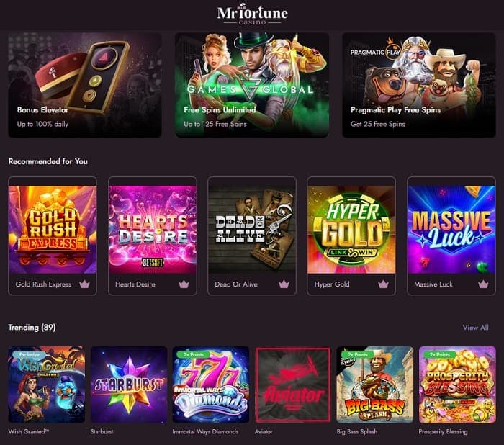
Task: Launch the Big Bass Splash thumbnail
Action: coord(375,385)
